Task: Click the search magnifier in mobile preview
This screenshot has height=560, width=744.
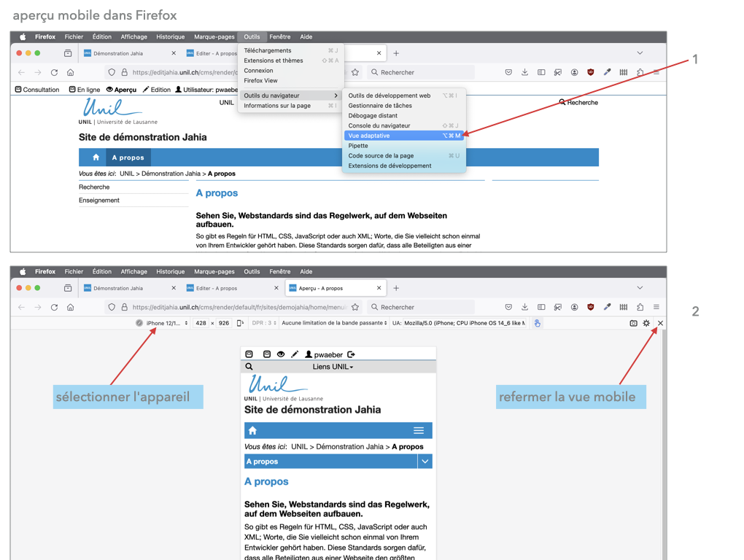Action: (249, 367)
